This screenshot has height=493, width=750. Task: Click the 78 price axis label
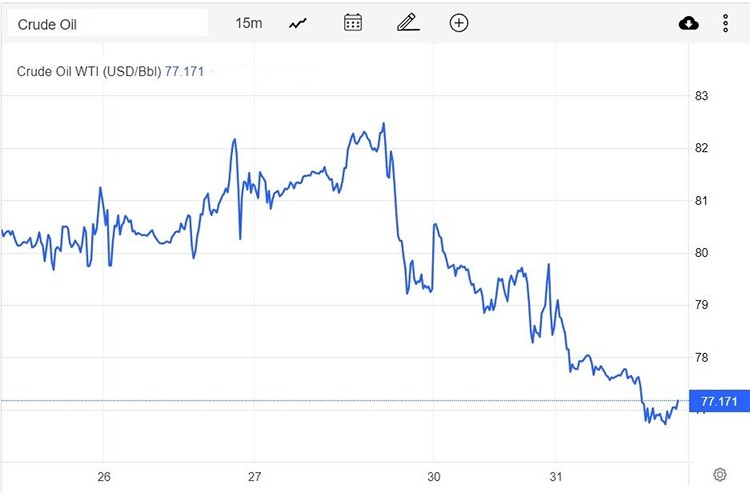point(701,357)
